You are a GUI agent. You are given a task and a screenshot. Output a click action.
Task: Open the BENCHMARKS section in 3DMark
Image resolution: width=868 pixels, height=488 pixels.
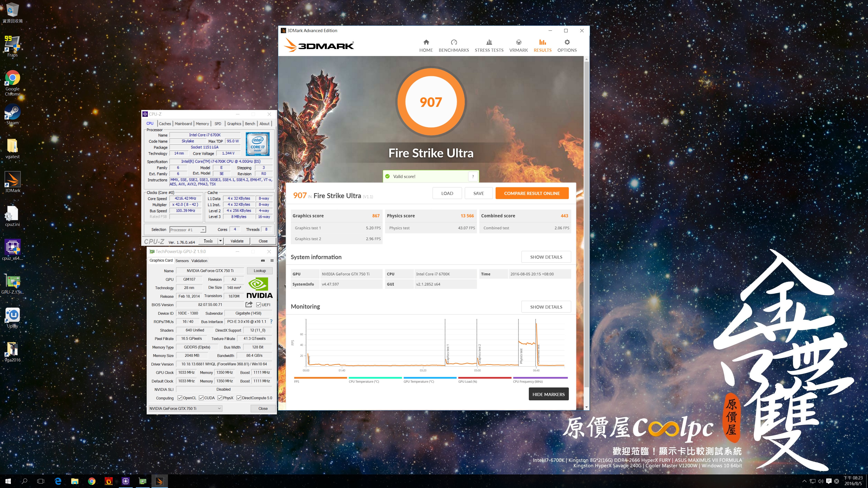click(x=453, y=46)
